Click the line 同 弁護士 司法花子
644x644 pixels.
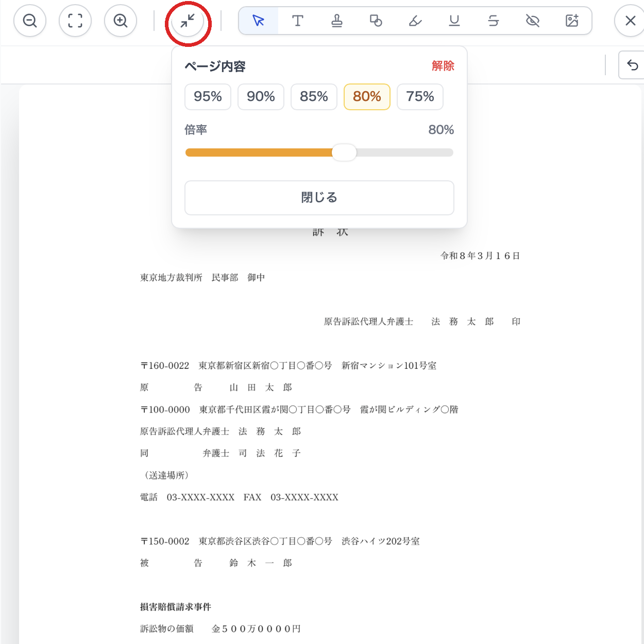tap(221, 453)
